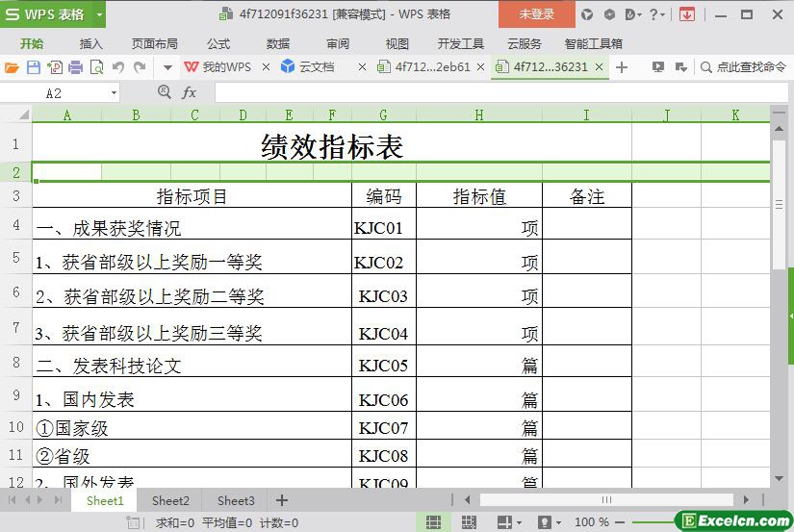Viewport: 794px width, 532px height.
Task: Click the 点此查找命令 search box
Action: pos(743,66)
